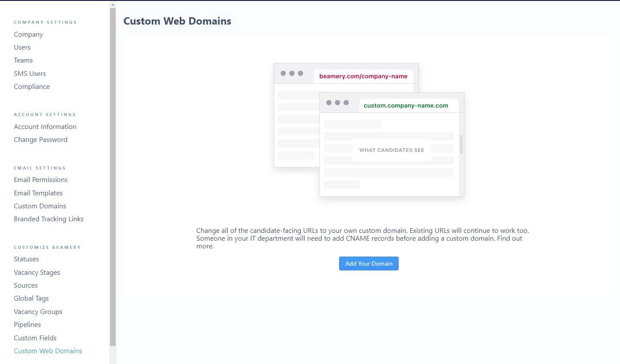This screenshot has width=620, height=364.
Task: Open the Company settings page
Action: pyautogui.click(x=28, y=35)
